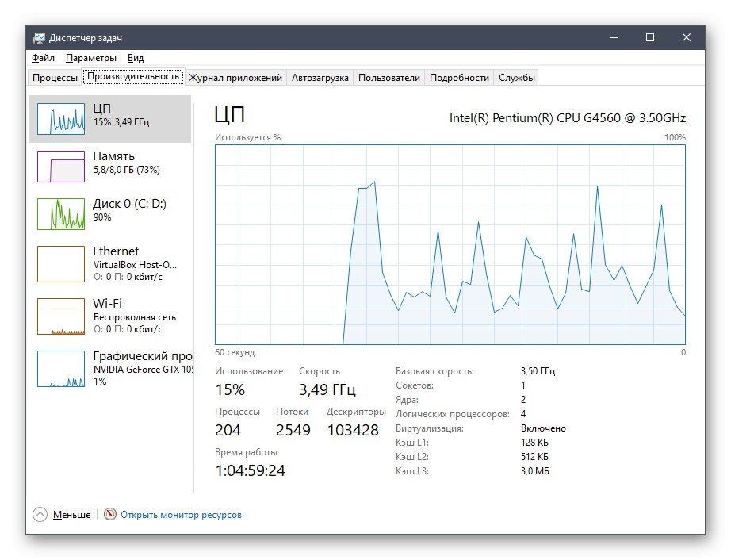Open the Файл menu
Image resolution: width=731 pixels, height=560 pixels.
click(43, 57)
